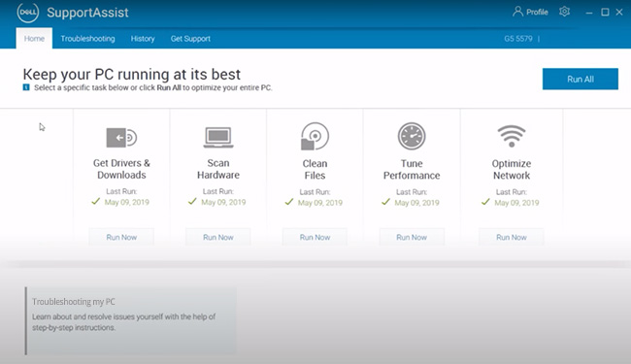Run Now for Get Drivers & Downloads
Viewport: 631px width, 364px height.
[x=121, y=237]
